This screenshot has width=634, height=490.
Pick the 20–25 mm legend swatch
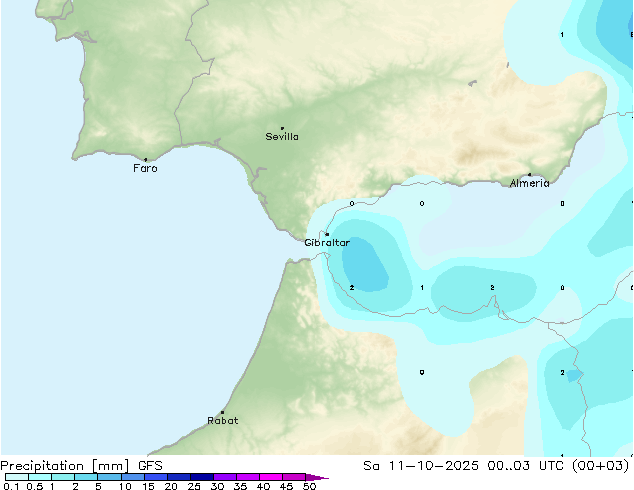178,477
